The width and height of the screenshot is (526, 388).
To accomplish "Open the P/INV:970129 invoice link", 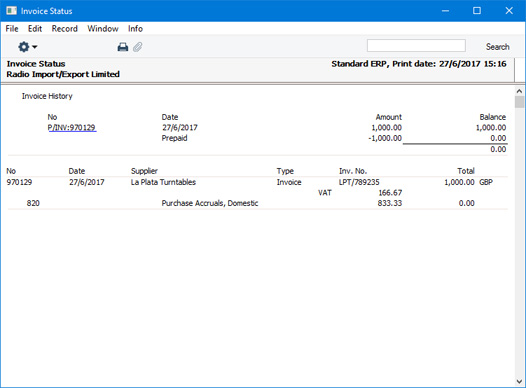I will coord(72,128).
